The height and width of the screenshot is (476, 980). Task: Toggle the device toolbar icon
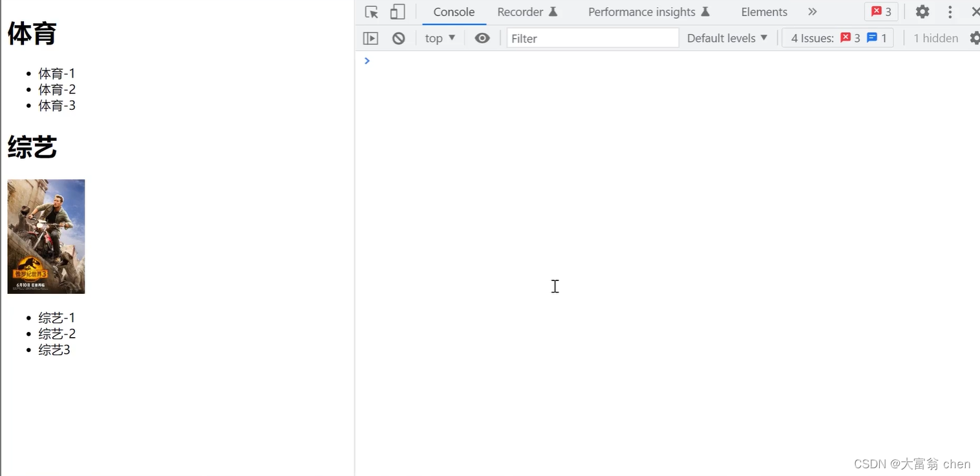pos(398,12)
